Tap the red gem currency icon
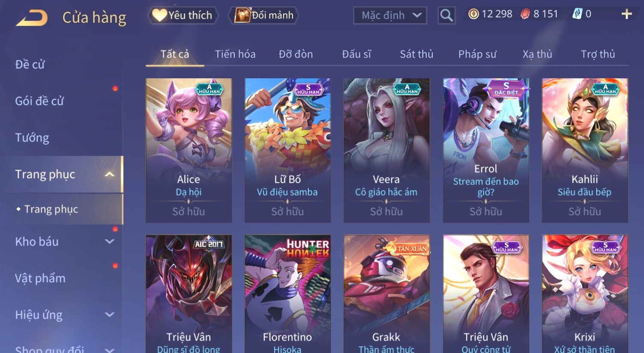Image resolution: width=644 pixels, height=353 pixels. coord(525,14)
